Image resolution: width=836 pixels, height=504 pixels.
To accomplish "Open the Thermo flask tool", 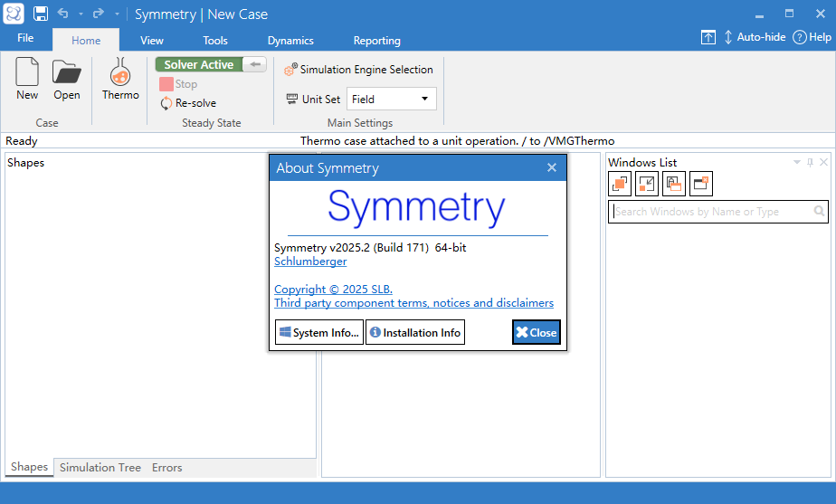I will pos(120,79).
